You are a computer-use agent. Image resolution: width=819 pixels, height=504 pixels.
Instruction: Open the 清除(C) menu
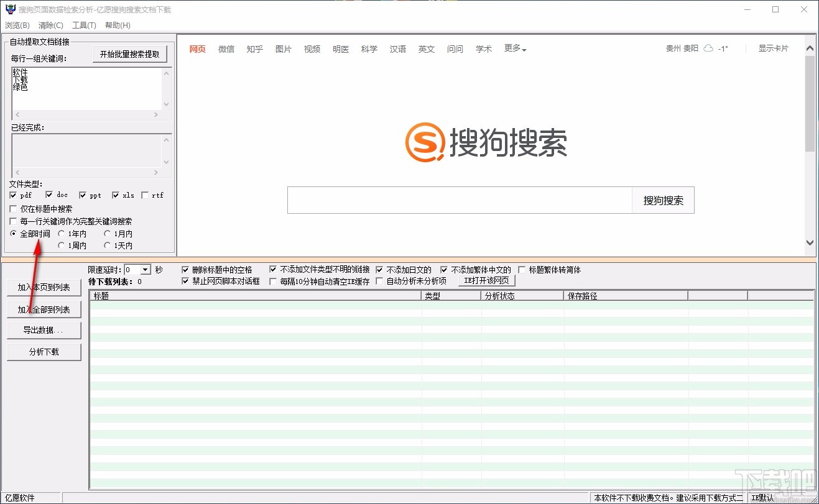51,25
